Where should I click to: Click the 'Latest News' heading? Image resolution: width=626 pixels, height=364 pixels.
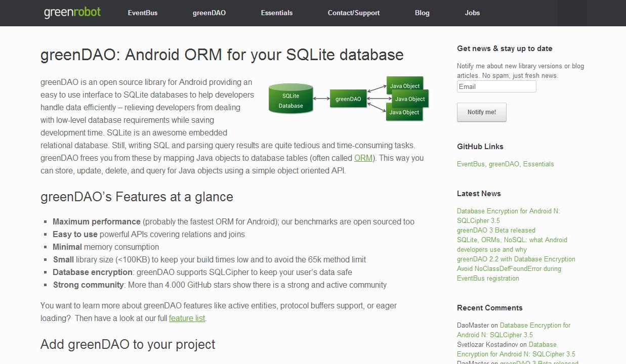(x=479, y=193)
